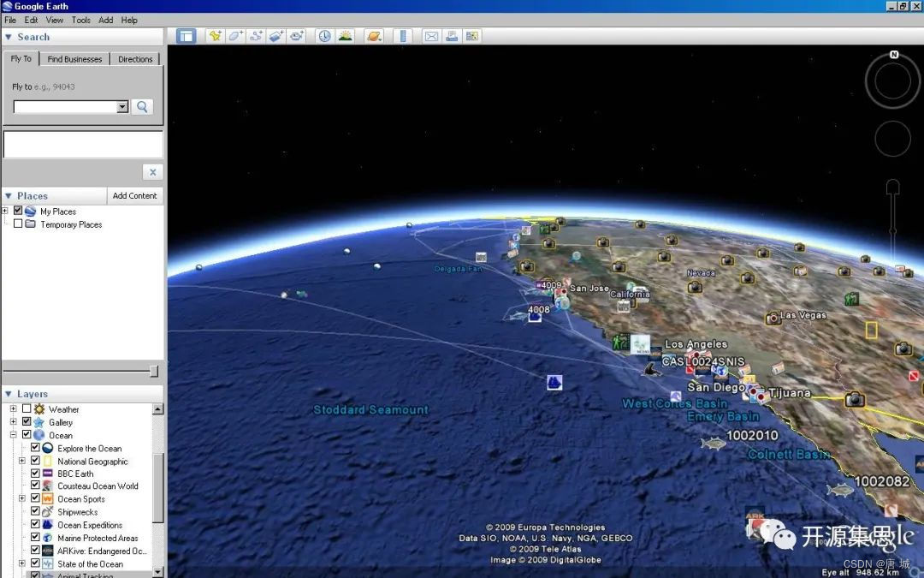The image size is (924, 578).
Task: Show historical imagery clock icon
Action: pos(324,36)
